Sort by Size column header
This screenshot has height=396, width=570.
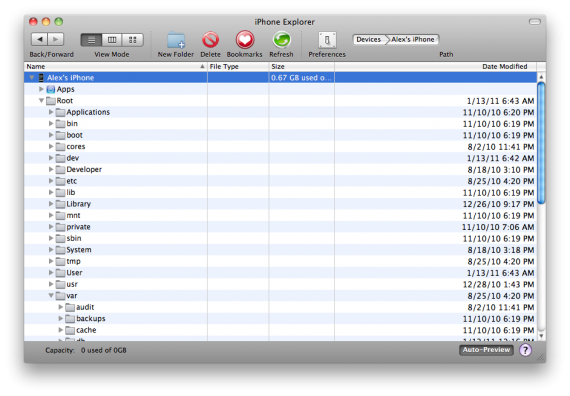click(302, 67)
